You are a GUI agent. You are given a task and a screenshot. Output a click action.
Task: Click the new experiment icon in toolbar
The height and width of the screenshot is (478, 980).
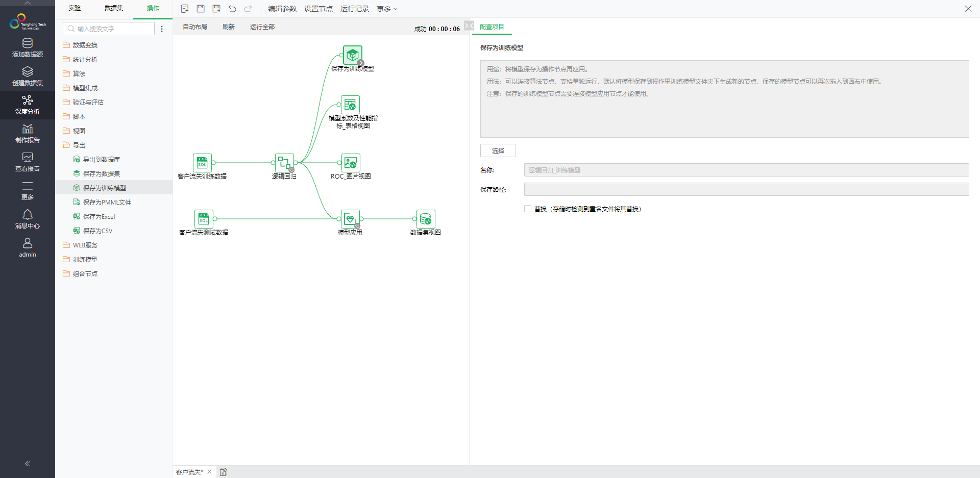[185, 9]
